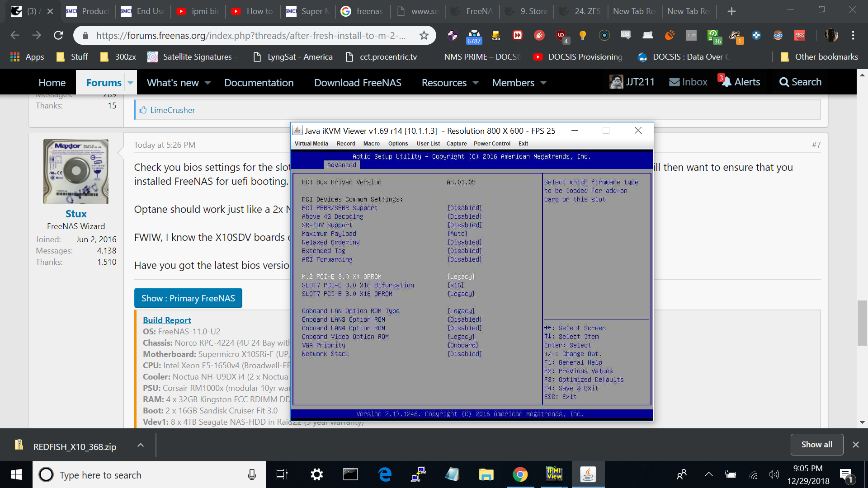The width and height of the screenshot is (868, 488).
Task: Open the Apps bookmarks shortcut
Action: click(x=27, y=57)
